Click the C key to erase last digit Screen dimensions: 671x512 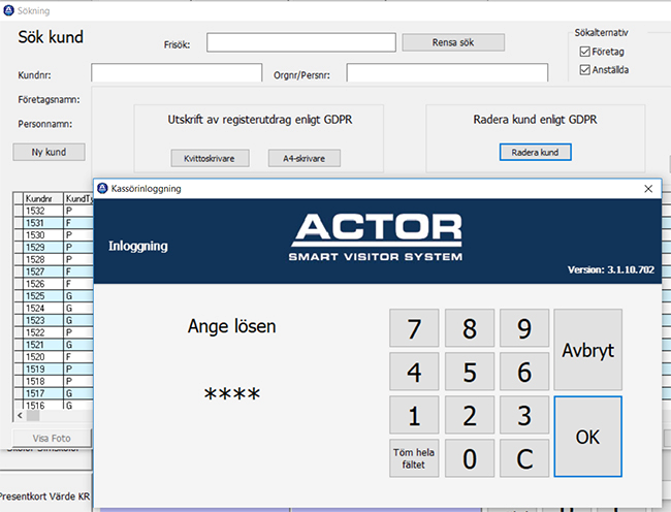pos(524,458)
